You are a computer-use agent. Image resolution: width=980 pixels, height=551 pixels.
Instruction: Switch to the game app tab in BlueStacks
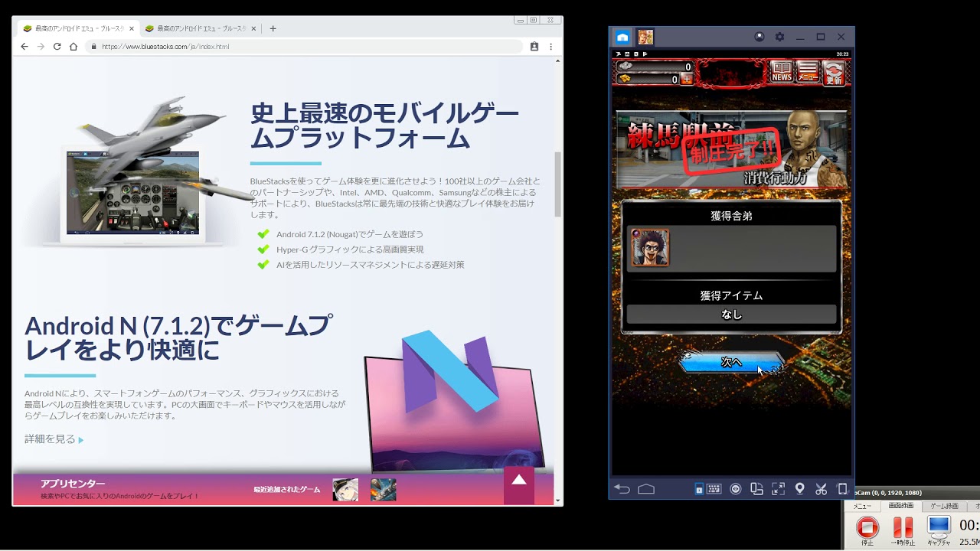pos(645,37)
